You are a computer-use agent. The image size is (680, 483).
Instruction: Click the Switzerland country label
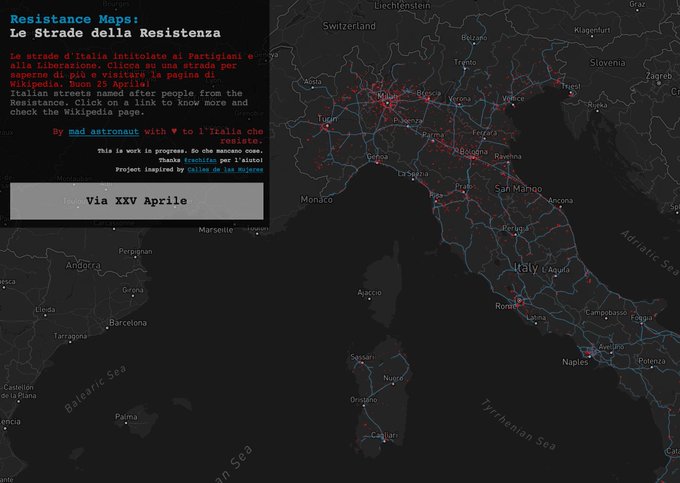[x=349, y=26]
